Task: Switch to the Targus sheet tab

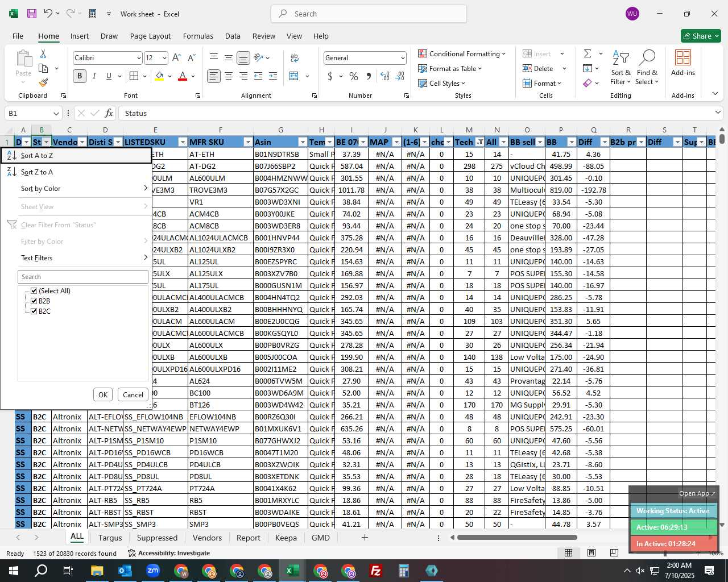Action: pyautogui.click(x=110, y=538)
